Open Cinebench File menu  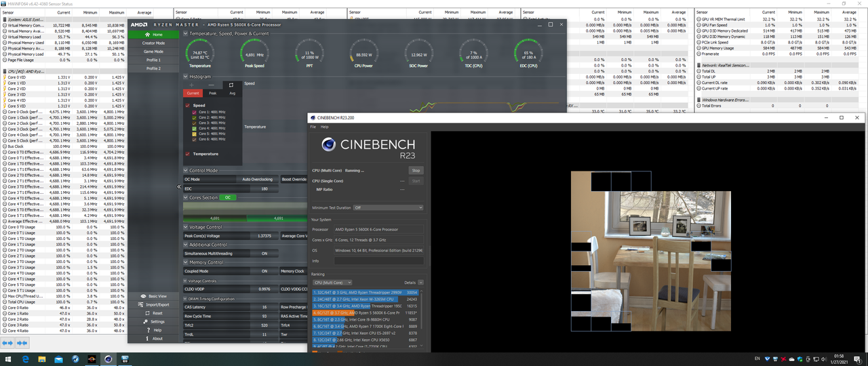point(313,127)
